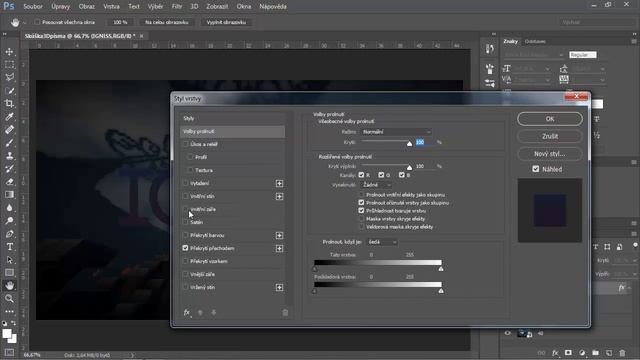Select the Move tool in the toolbar
The height and width of the screenshot is (360, 640).
[9, 52]
